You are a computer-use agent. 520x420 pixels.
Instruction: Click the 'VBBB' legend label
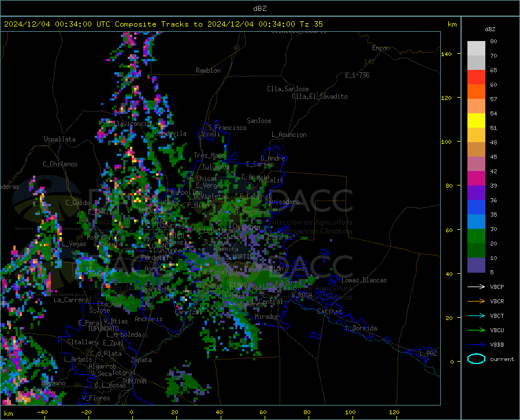(x=497, y=345)
